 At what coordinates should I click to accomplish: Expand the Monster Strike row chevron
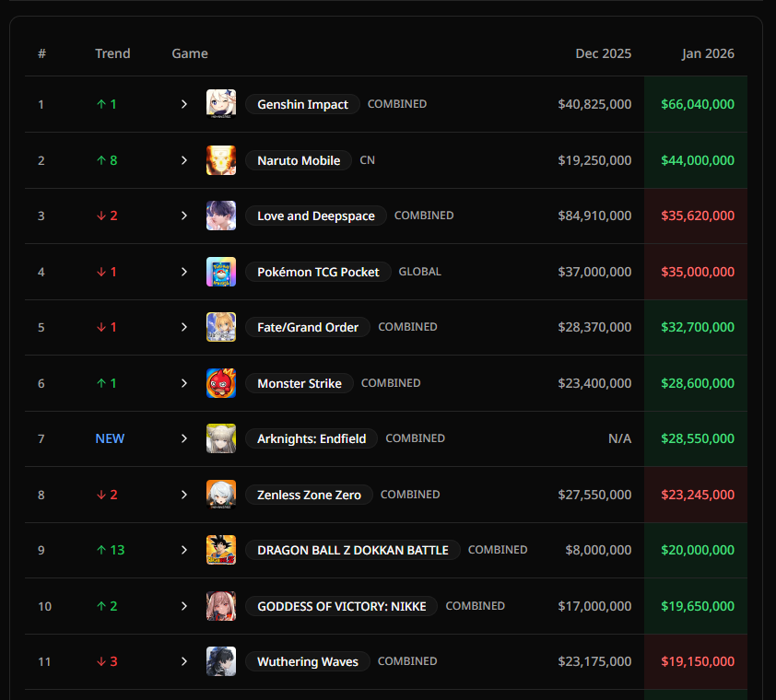184,383
